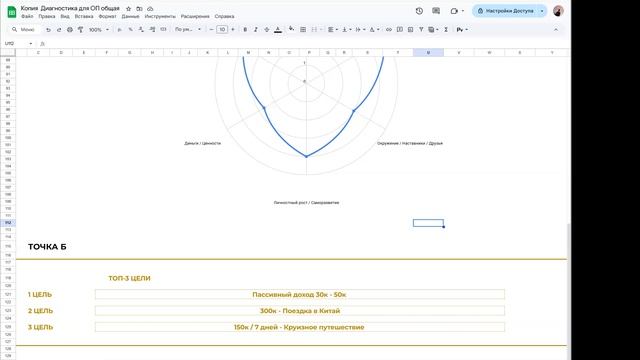Viewport: 640px width, 360px height.
Task: Open the Правка menu
Action: [x=47, y=16]
